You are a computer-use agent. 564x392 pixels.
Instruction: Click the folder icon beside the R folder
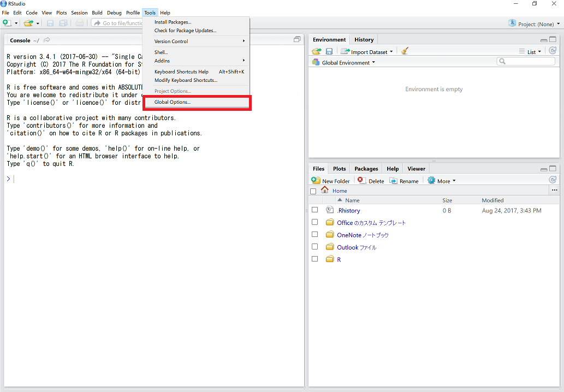click(330, 259)
